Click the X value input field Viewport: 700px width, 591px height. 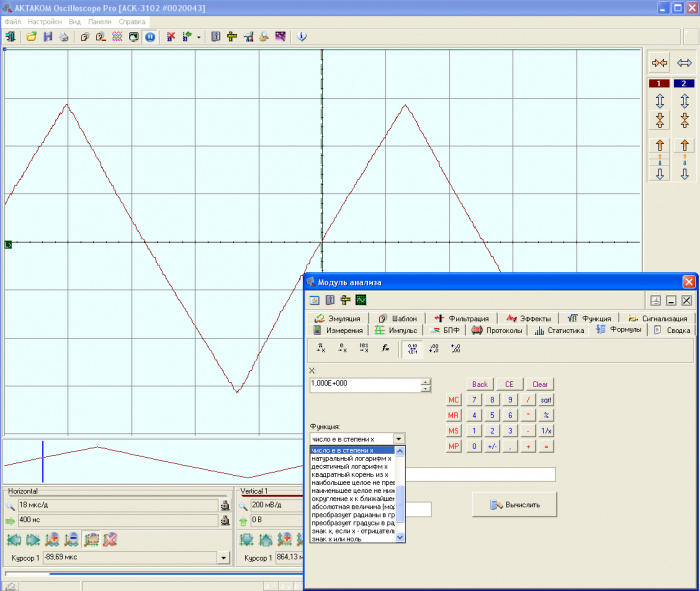tap(365, 384)
